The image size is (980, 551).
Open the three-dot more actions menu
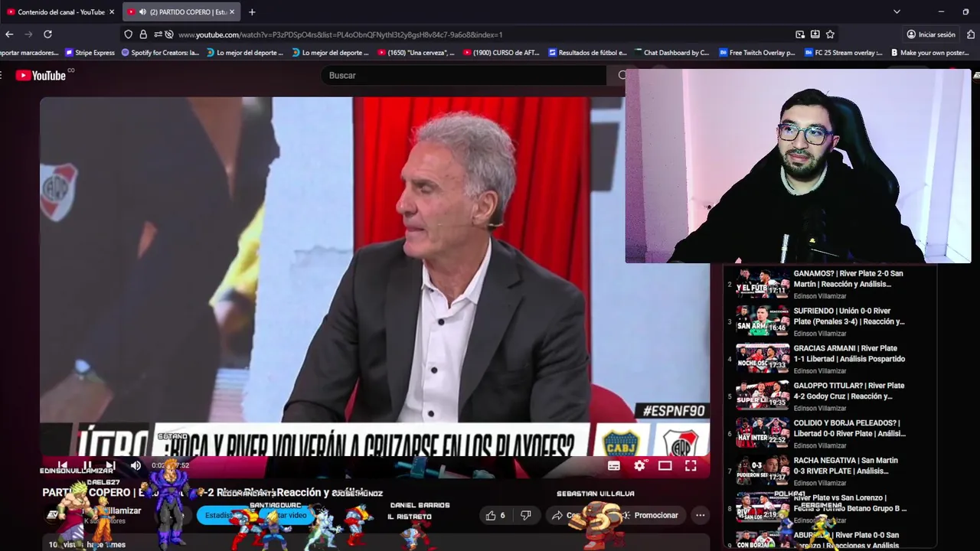click(x=700, y=516)
